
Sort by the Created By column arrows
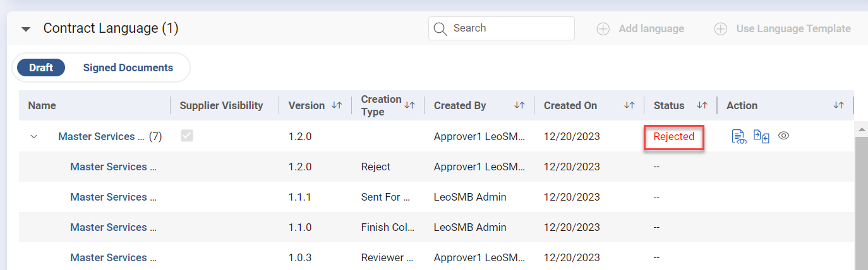coord(519,105)
